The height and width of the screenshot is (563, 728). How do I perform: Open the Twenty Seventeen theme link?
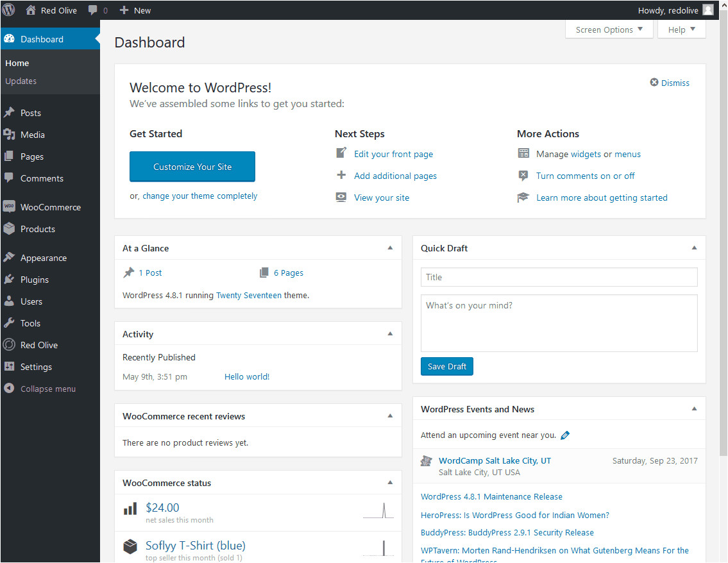[x=249, y=295]
